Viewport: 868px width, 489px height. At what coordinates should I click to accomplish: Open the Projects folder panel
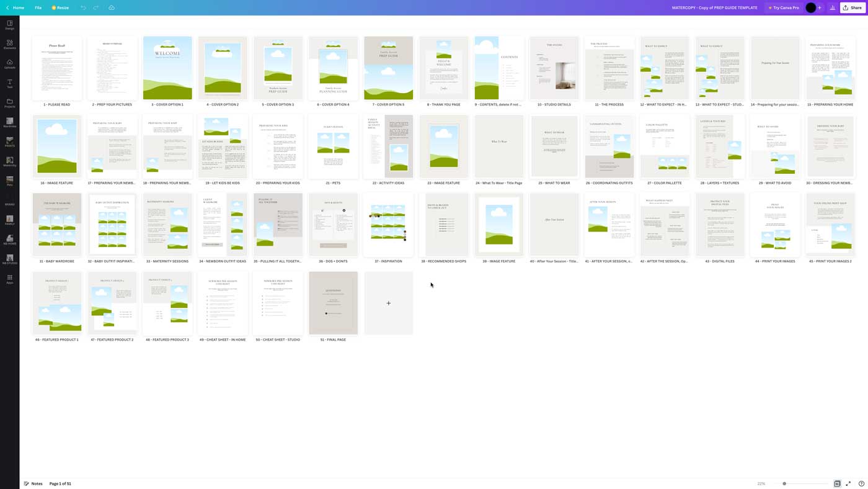(x=9, y=103)
